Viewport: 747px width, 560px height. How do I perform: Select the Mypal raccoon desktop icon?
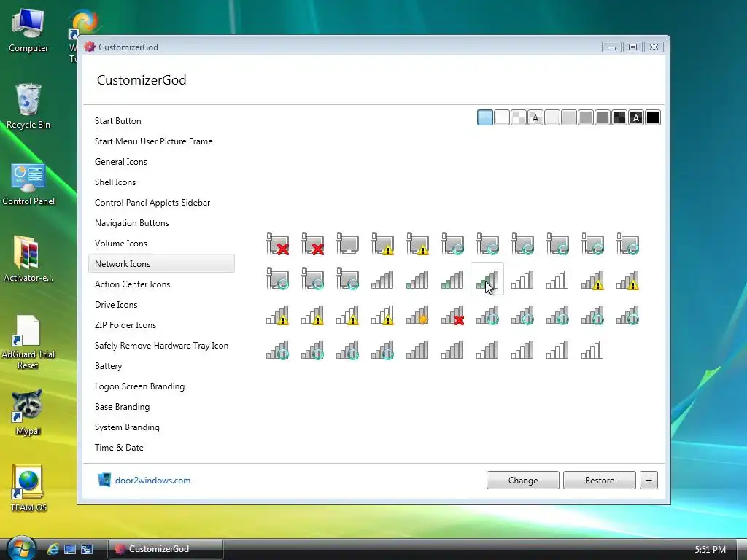[28, 413]
